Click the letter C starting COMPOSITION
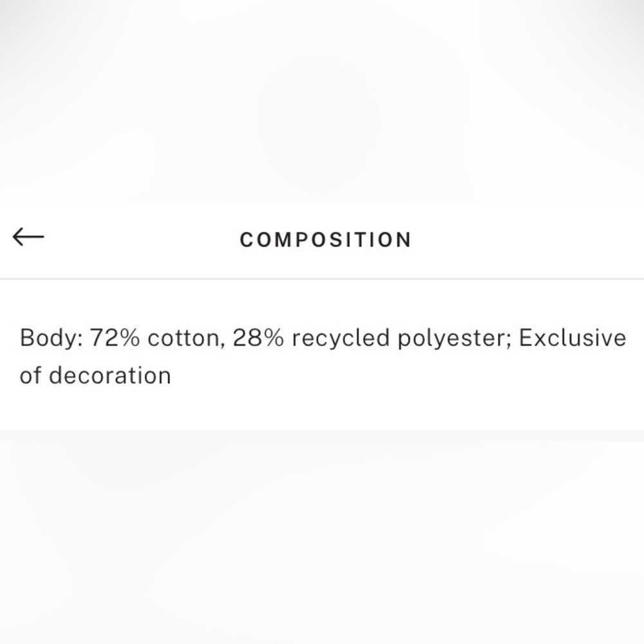Viewport: 644px width, 644px height. pyautogui.click(x=247, y=240)
